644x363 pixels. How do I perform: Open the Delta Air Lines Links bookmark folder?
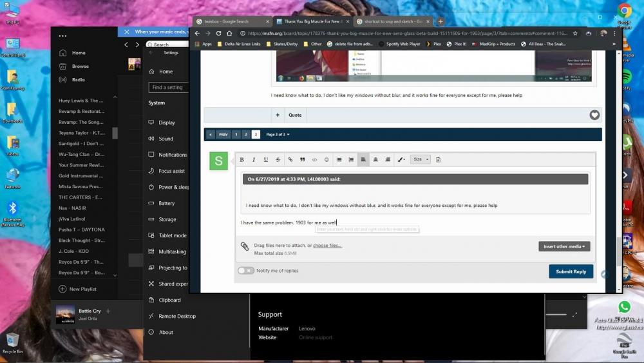click(239, 44)
